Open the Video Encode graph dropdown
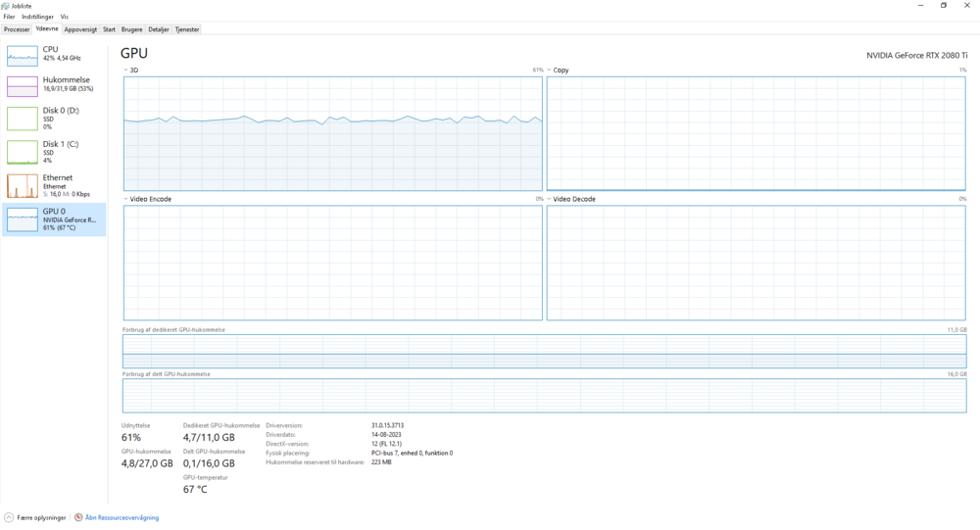Image resolution: width=980 pixels, height=530 pixels. point(126,199)
